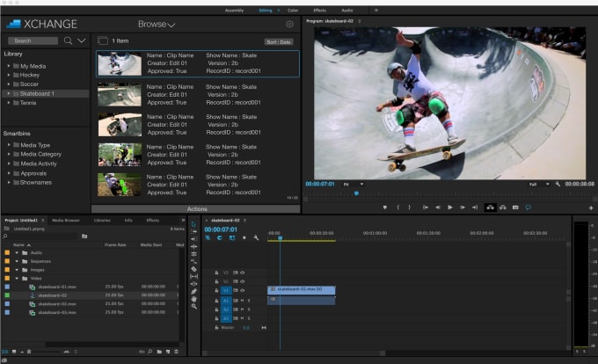Create new bin in Project panel

click(159, 352)
